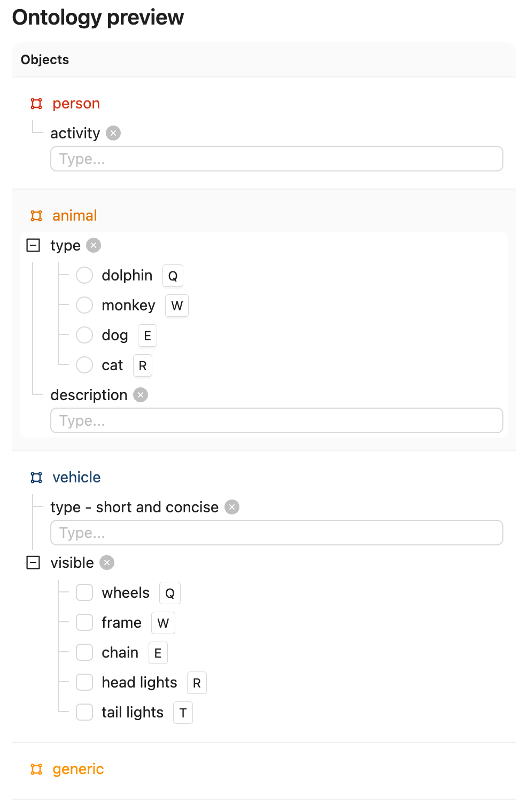Click the red bounding box icon beside person
This screenshot has height=812, width=528.
tap(36, 104)
